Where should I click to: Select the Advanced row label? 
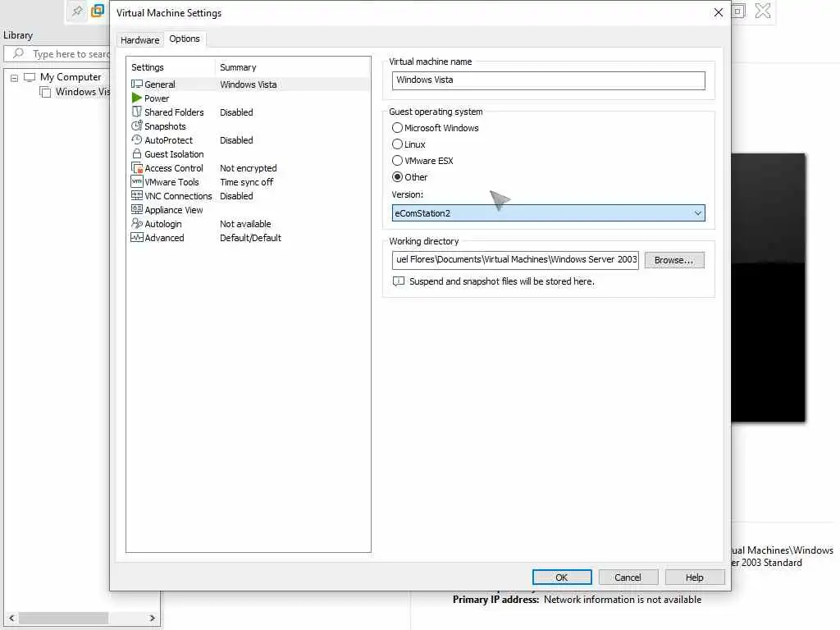tap(164, 237)
